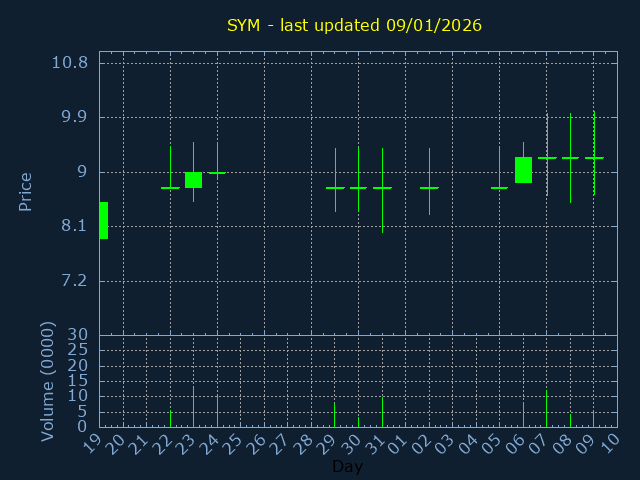Screen dimensions: 640x480
Task: Click the volume bar for day 07
Action: 547,408
